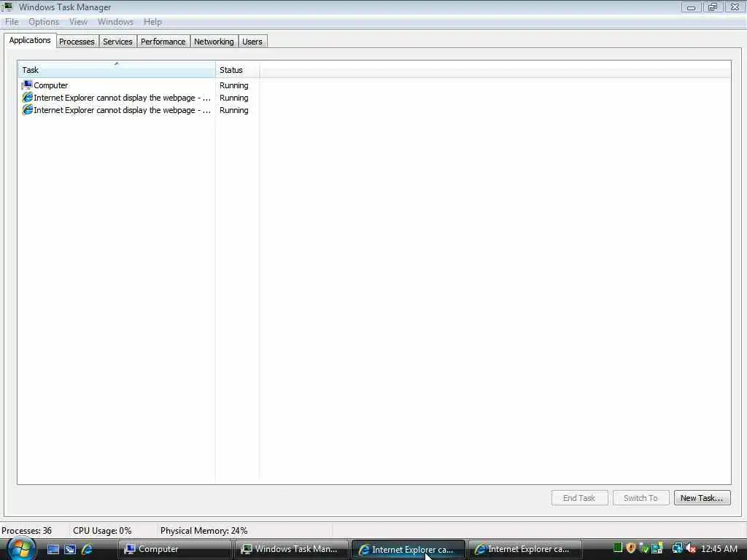Image resolution: width=747 pixels, height=560 pixels.
Task: Click the New Task... button
Action: (x=702, y=498)
